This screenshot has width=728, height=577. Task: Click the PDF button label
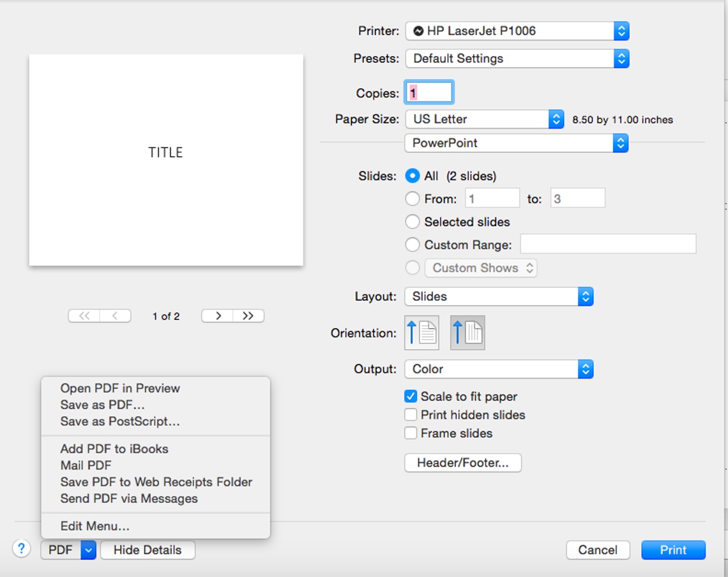(61, 550)
